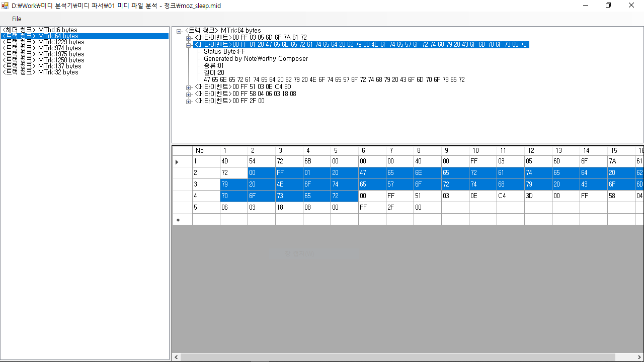The height and width of the screenshot is (362, 644).
Task: Select the Status Byte:FF node
Action: coord(223,52)
